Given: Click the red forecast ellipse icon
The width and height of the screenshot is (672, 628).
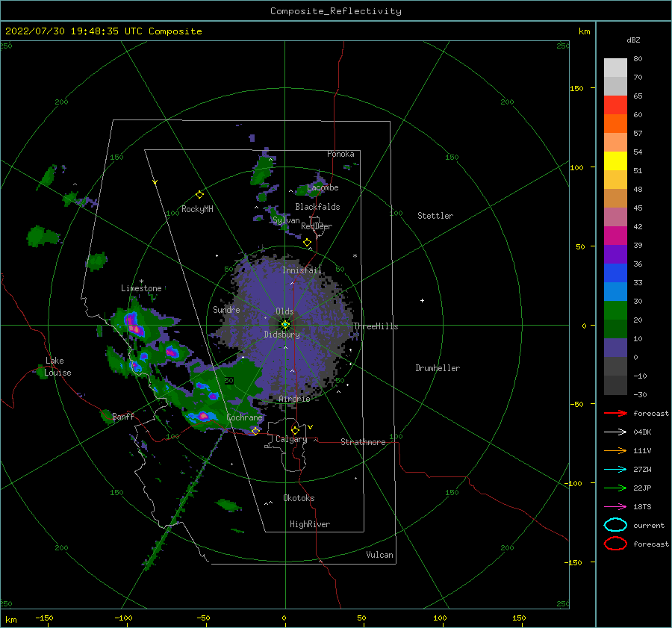Looking at the screenshot, I should pos(615,544).
